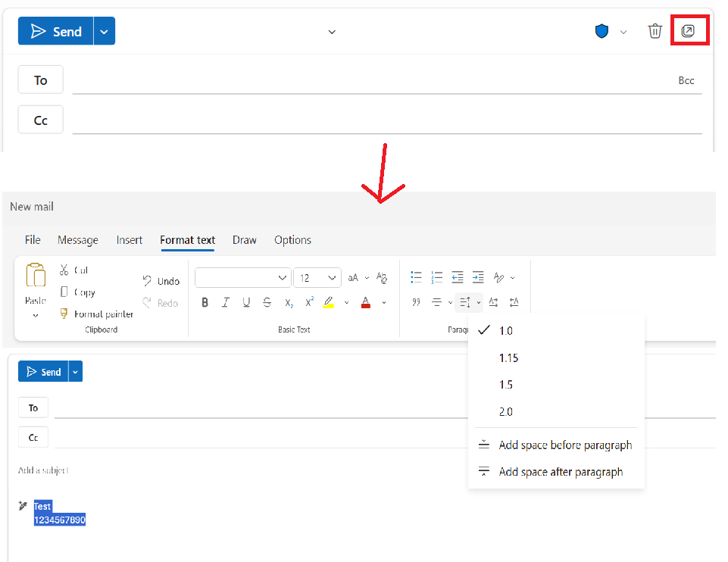The image size is (728, 562).
Task: Click the top Cc recipient button
Action: pyautogui.click(x=40, y=120)
